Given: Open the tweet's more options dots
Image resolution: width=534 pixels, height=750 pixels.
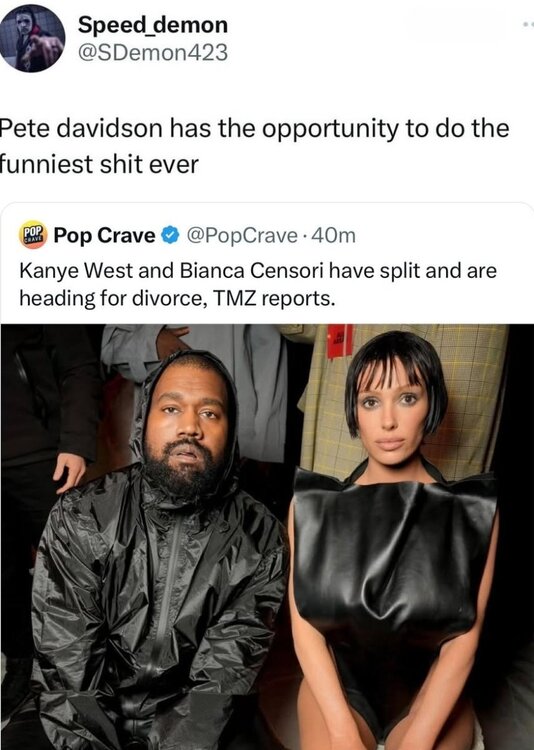Looking at the screenshot, I should click(528, 26).
